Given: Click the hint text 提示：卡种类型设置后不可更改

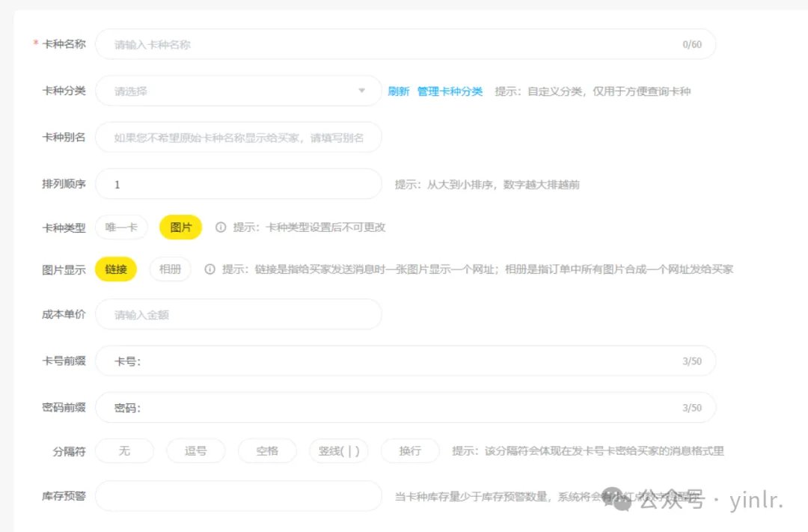Looking at the screenshot, I should click(x=309, y=227).
